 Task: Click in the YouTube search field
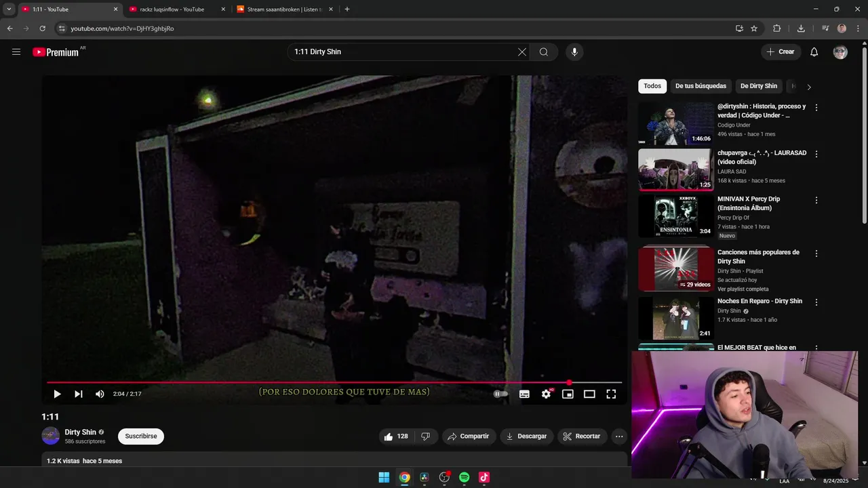point(403,52)
